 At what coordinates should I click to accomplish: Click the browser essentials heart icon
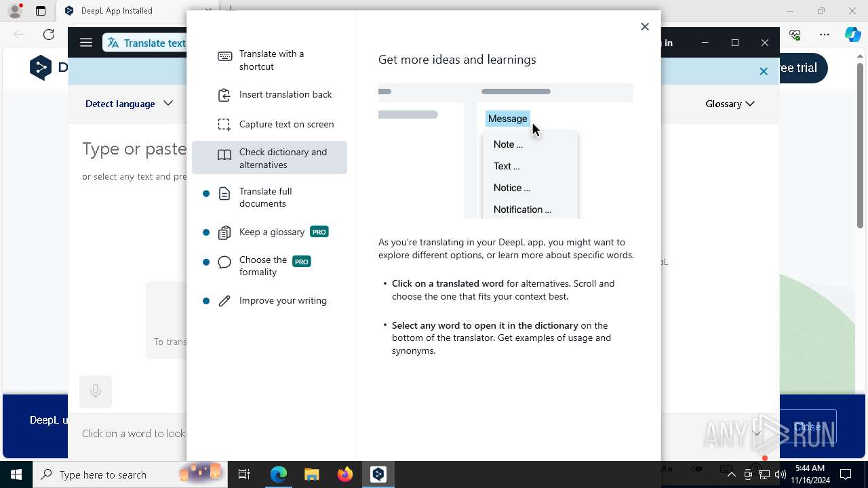(x=795, y=35)
